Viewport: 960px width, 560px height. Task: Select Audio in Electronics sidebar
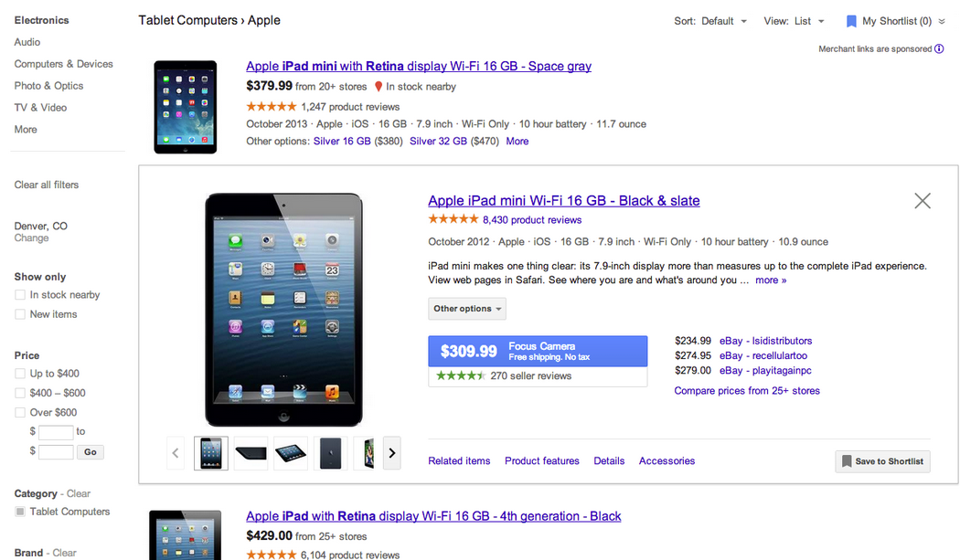pos(27,42)
